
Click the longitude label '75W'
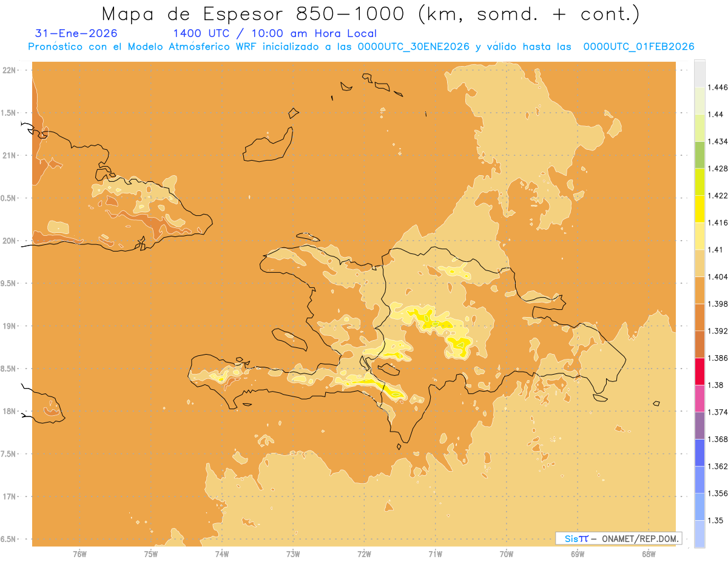pyautogui.click(x=150, y=554)
